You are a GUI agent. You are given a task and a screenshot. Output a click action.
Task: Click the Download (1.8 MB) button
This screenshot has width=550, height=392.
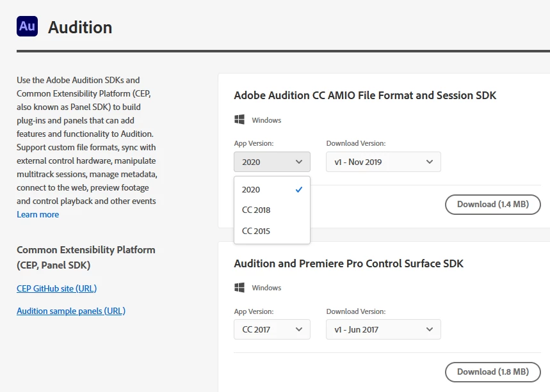click(x=492, y=372)
